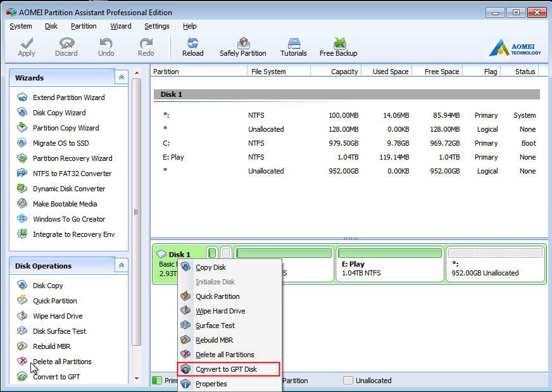The height and width of the screenshot is (392, 552).
Task: Select Wipe Hard Drive context menu entry
Action: pyautogui.click(x=230, y=311)
